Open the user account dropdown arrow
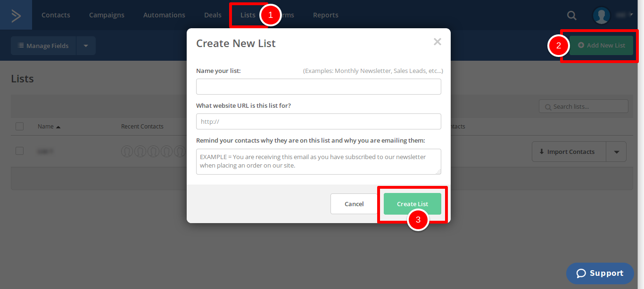The width and height of the screenshot is (644, 289). click(x=631, y=15)
